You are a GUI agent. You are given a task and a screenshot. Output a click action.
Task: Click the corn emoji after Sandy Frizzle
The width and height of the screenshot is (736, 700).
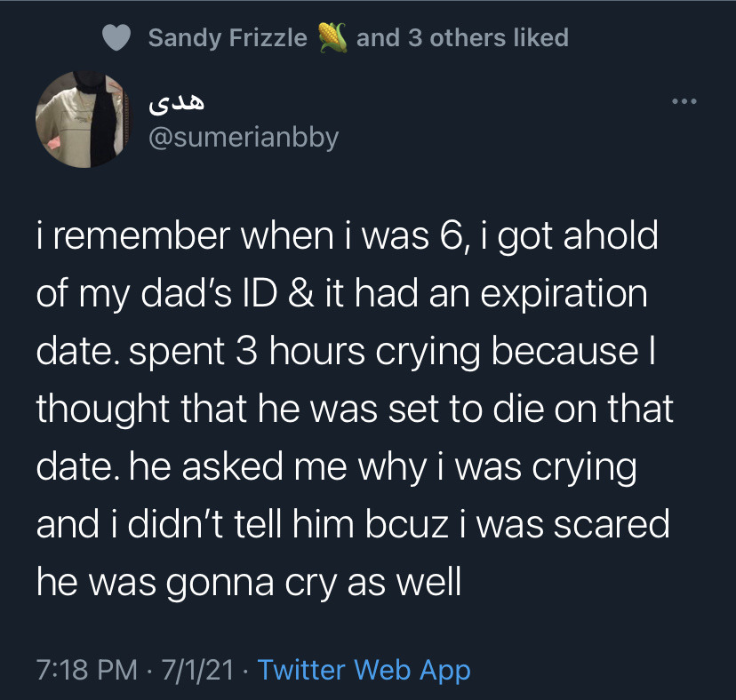(332, 37)
